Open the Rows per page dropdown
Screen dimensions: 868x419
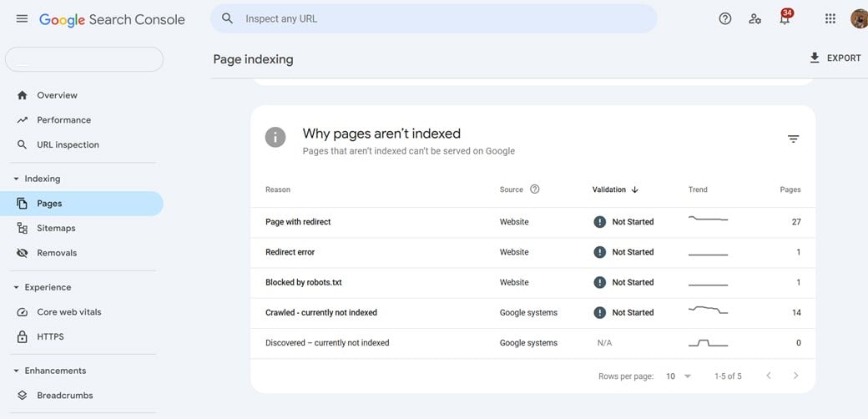(679, 376)
